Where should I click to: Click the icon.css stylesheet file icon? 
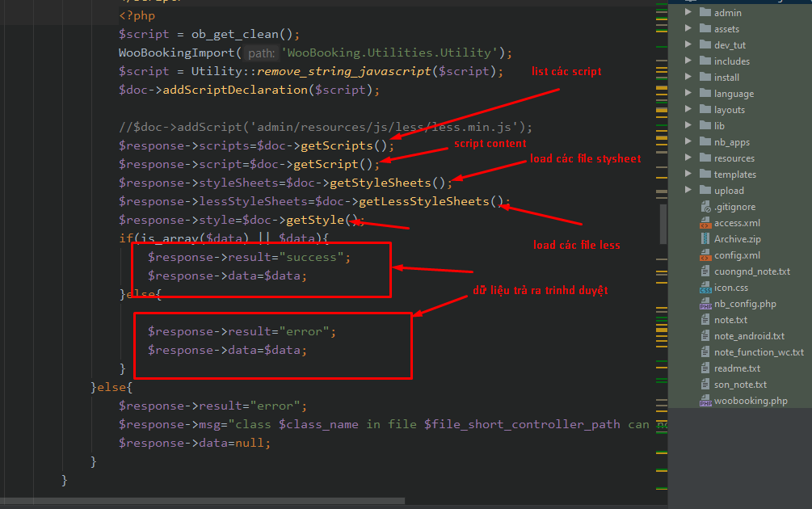pos(705,288)
